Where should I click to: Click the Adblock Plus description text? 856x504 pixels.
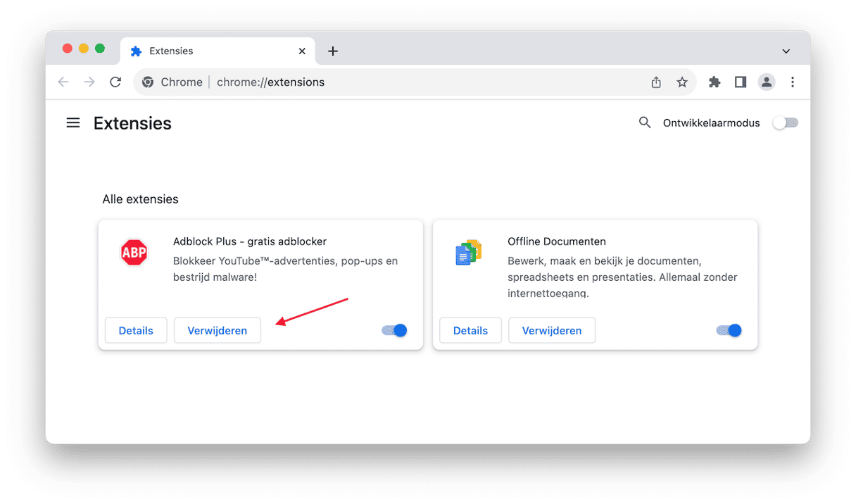coord(285,269)
